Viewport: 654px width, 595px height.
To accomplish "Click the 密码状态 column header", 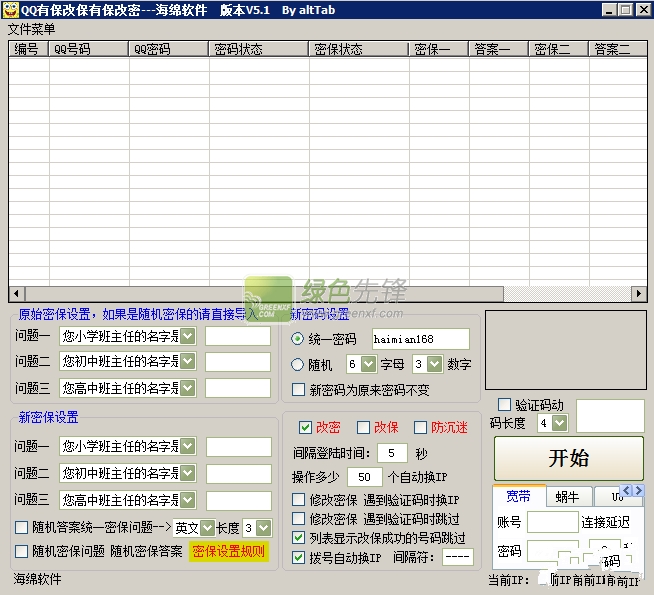I will click(259, 49).
